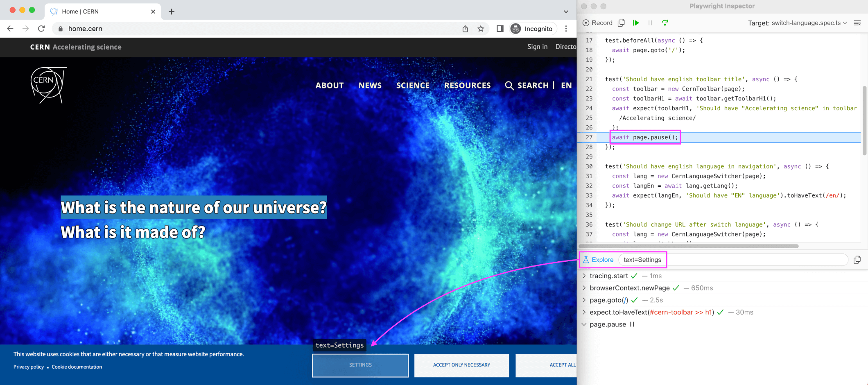Open the SCIENCE navigation menu
The height and width of the screenshot is (385, 868).
coord(413,85)
